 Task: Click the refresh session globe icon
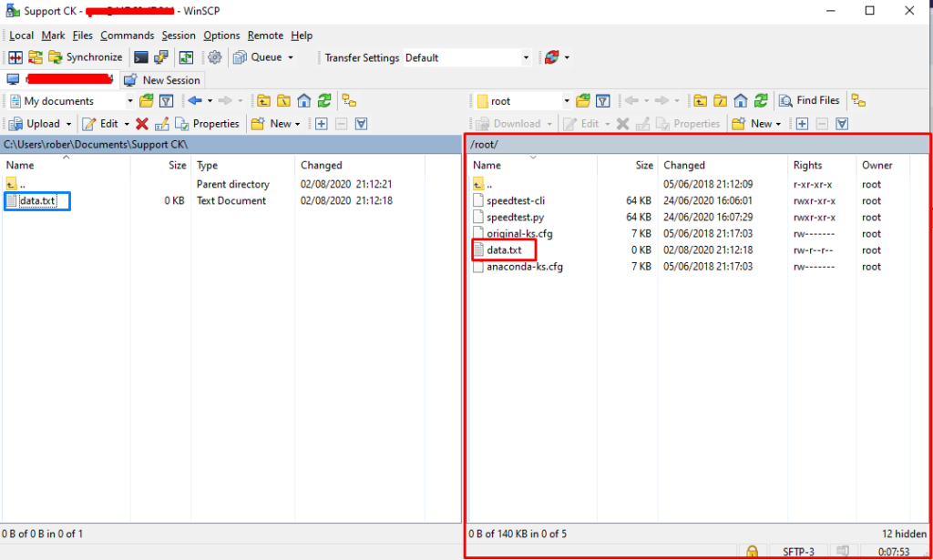(551, 57)
